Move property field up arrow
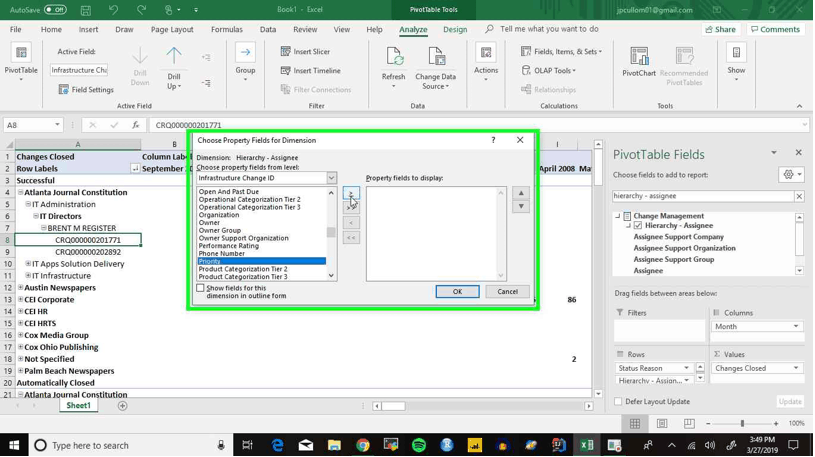Image resolution: width=815 pixels, height=457 pixels. (x=521, y=193)
